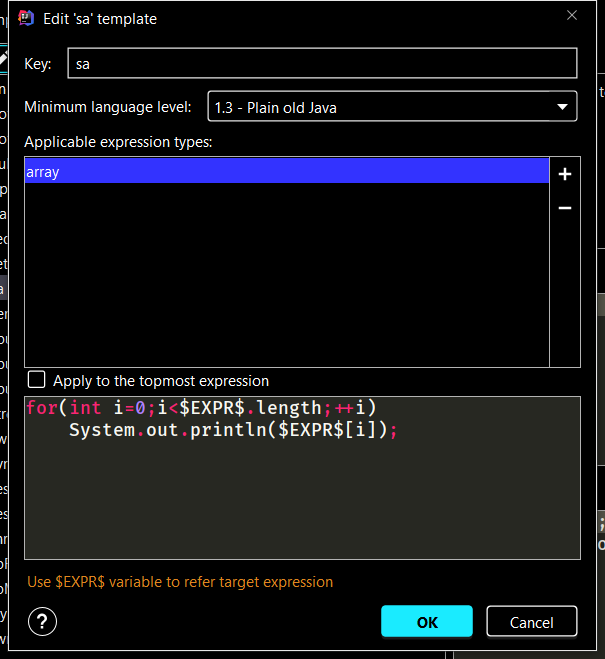605x659 pixels.
Task: Enable Apply to the topmost expression checkbox
Action: [x=37, y=380]
